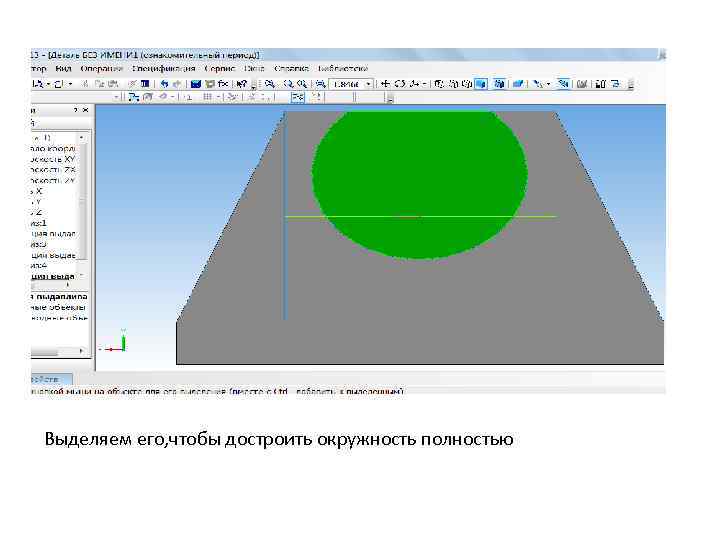Click lower panel horizontal scrollbar right arrow
Image resolution: width=720 pixels, height=540 pixels.
point(82,351)
